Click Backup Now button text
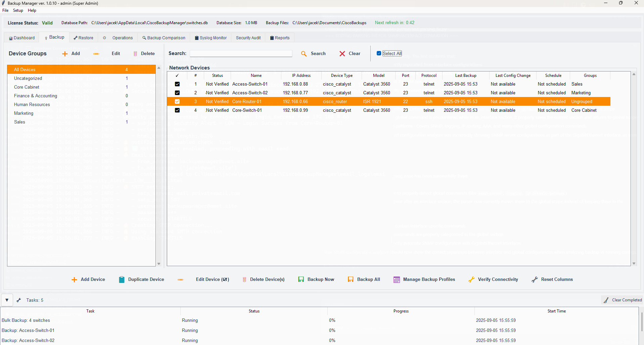The width and height of the screenshot is (644, 345). pyautogui.click(x=321, y=280)
